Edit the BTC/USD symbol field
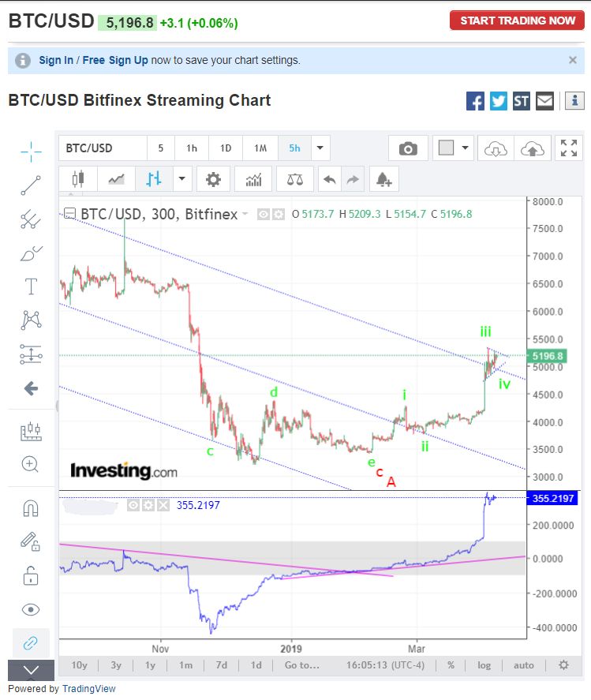Screen dimensions: 591x700 (x=103, y=148)
